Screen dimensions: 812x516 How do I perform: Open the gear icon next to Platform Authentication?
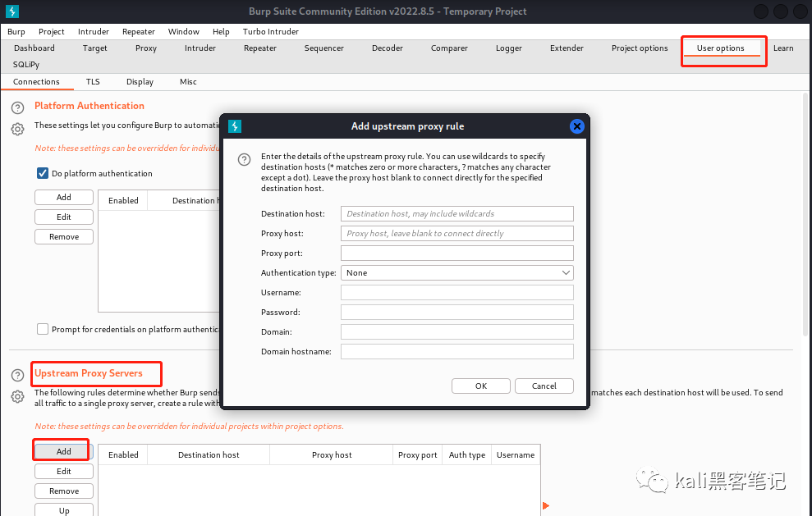[x=17, y=129]
